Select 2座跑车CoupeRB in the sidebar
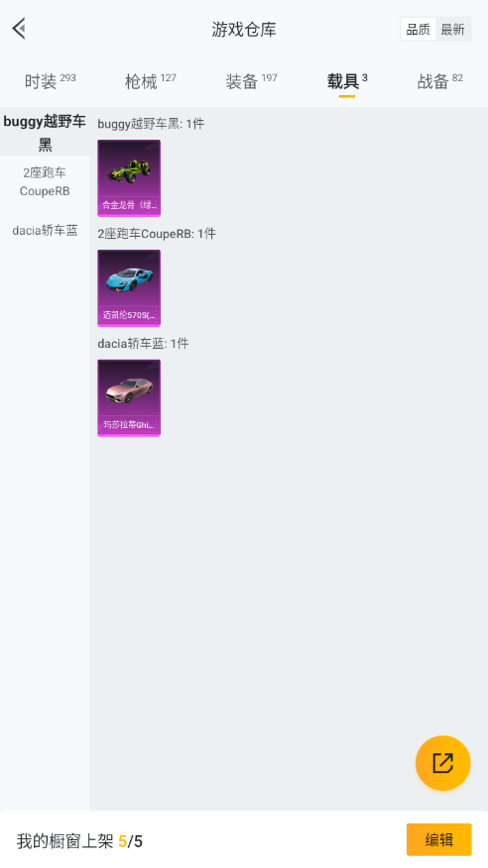The width and height of the screenshot is (488, 868). pos(45,182)
